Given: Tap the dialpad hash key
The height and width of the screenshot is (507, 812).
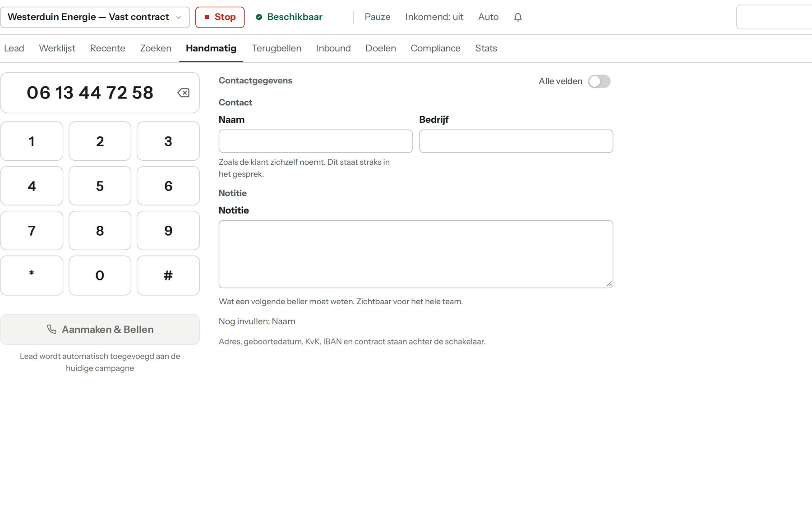Looking at the screenshot, I should tap(168, 275).
